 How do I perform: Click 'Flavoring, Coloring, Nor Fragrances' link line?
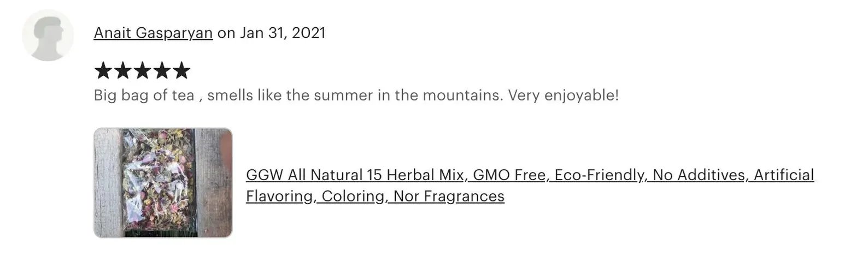[x=375, y=196]
